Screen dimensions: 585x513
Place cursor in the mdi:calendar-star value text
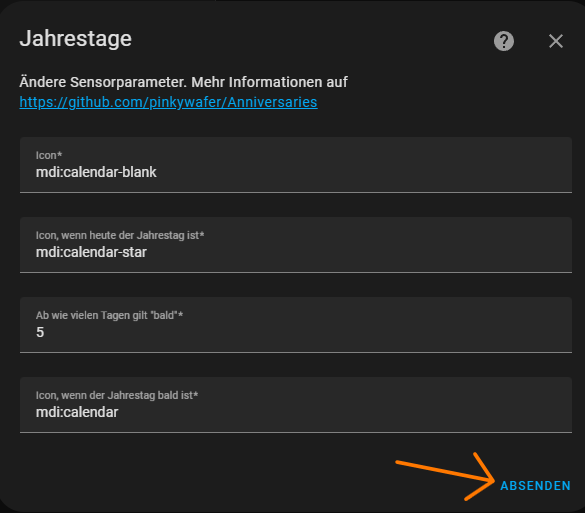(x=91, y=252)
